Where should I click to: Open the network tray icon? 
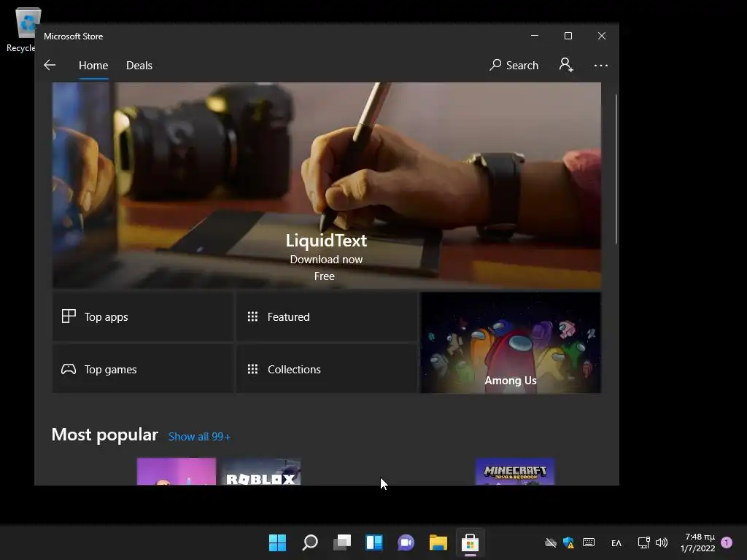click(x=643, y=542)
